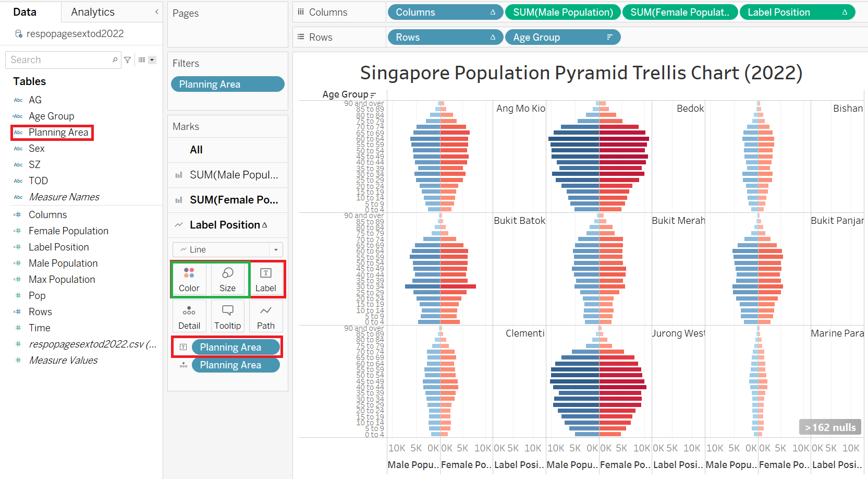
Task: Click the Label marks card button
Action: tap(266, 279)
